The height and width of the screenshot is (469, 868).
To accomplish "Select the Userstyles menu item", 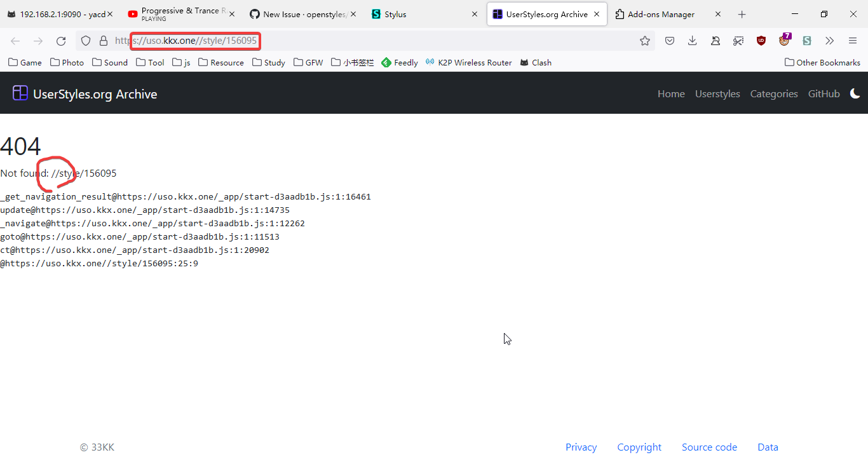I will click(717, 93).
